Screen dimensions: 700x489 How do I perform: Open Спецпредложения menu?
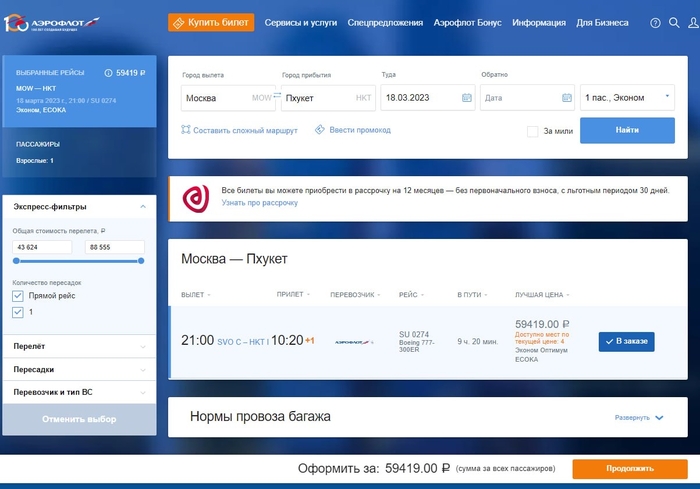point(385,23)
